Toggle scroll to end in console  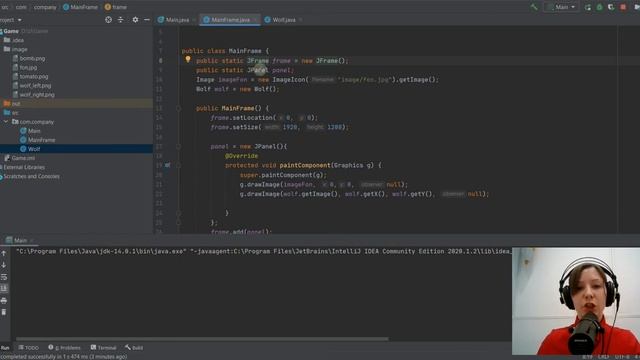pyautogui.click(x=4, y=289)
